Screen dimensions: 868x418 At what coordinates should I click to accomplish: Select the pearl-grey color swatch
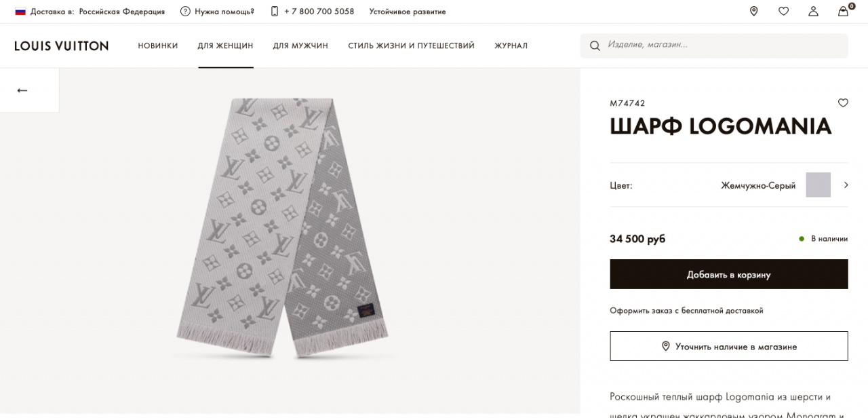(818, 185)
